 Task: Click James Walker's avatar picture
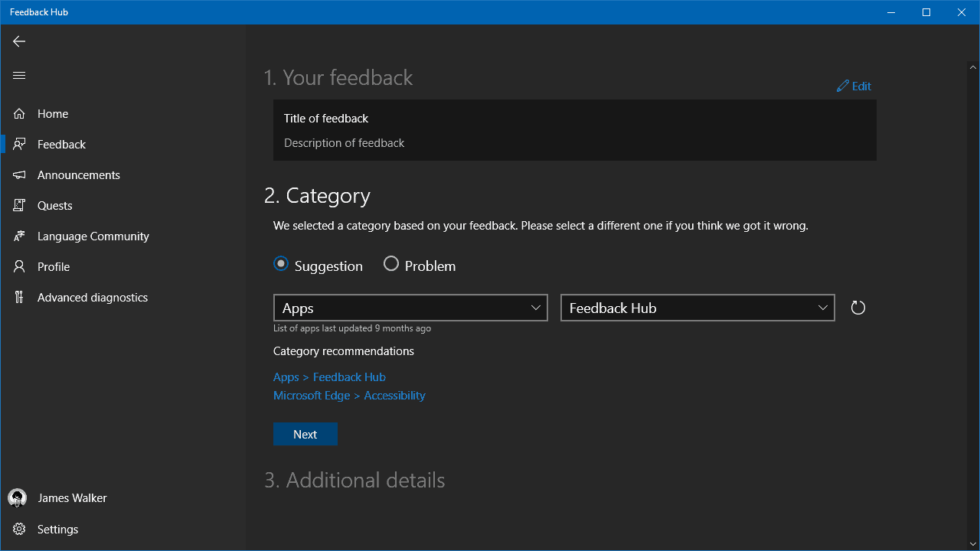(x=17, y=498)
